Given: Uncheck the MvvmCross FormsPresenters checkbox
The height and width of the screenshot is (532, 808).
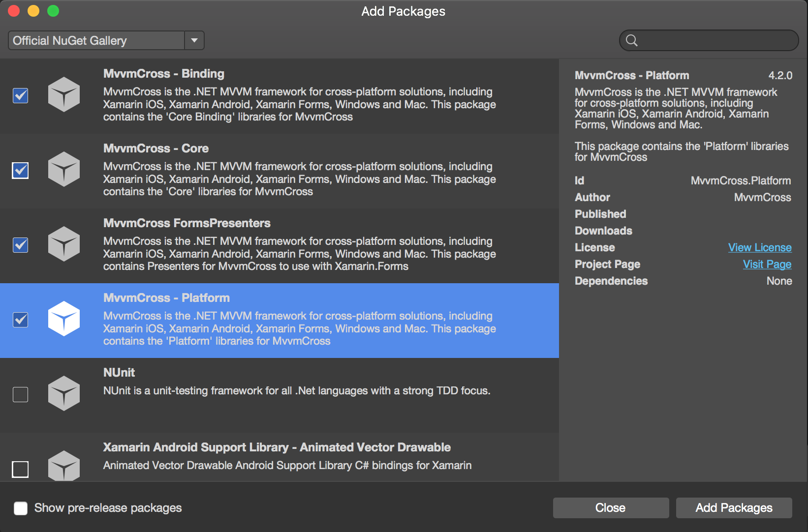Looking at the screenshot, I should (20, 245).
